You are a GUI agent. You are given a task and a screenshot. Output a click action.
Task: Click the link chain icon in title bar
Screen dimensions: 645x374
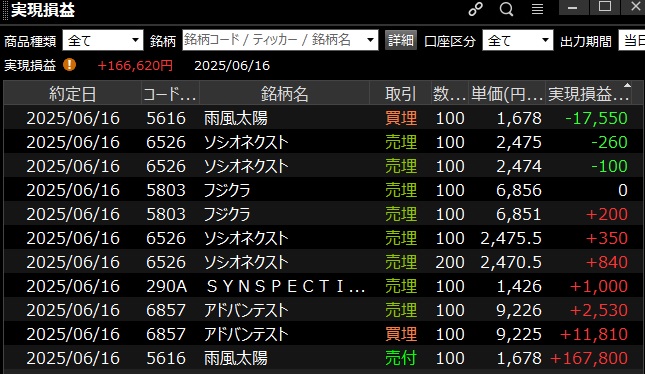pyautogui.click(x=476, y=9)
